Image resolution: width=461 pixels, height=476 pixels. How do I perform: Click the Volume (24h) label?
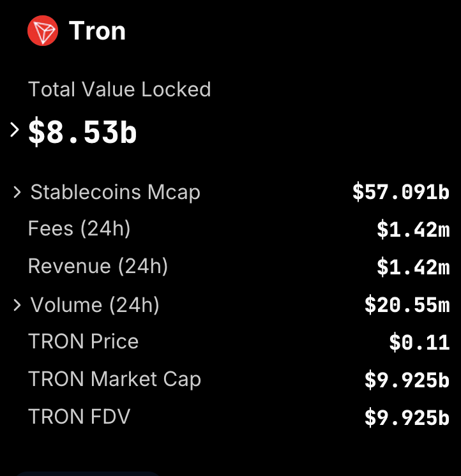pos(94,305)
